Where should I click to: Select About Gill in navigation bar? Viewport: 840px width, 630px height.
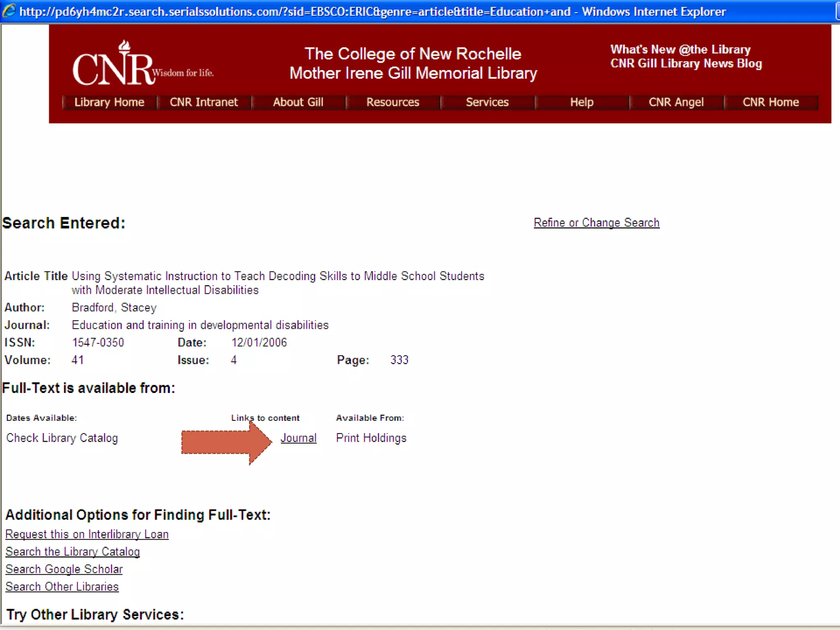tap(298, 102)
